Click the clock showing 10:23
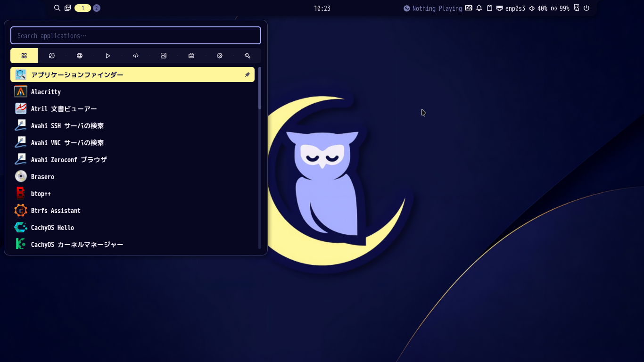The image size is (644, 362). click(322, 8)
